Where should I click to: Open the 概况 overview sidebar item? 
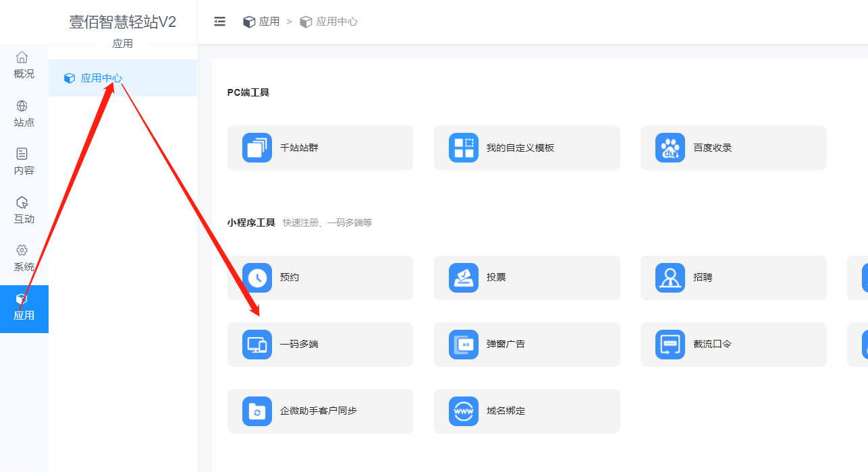(24, 65)
